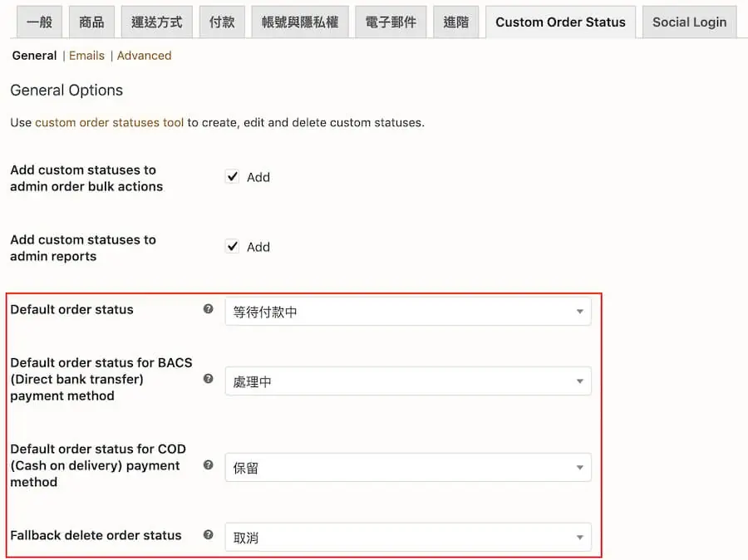Screen dimensions: 748x560
Task: Select the General sub-section link
Action: click(x=34, y=56)
